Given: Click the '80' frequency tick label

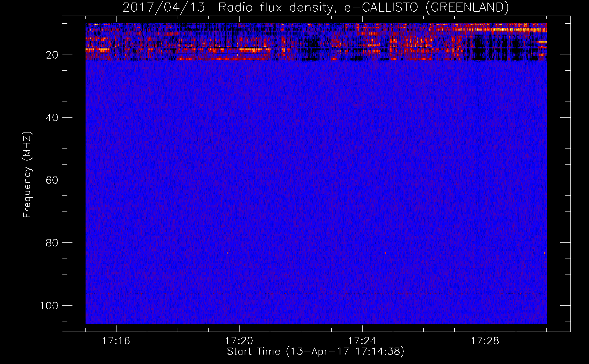Looking at the screenshot, I should (x=52, y=243).
